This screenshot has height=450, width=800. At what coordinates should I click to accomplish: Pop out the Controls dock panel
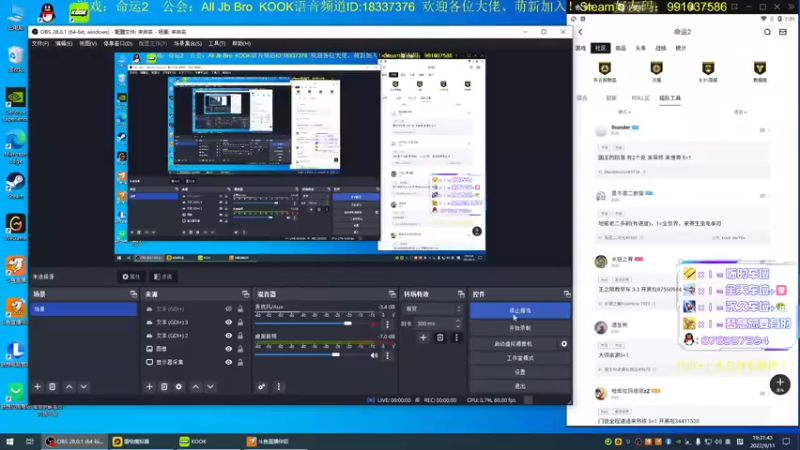pyautogui.click(x=567, y=294)
